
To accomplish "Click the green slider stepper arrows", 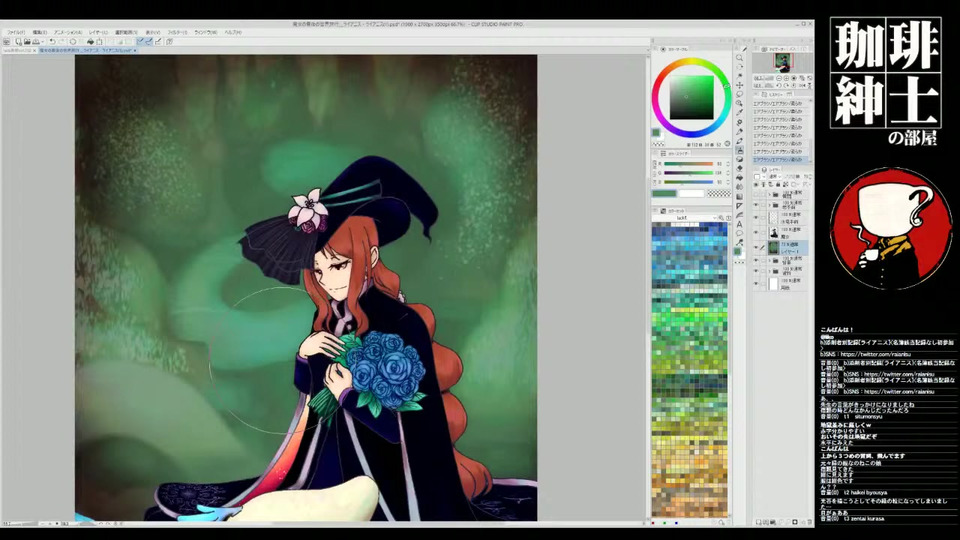I will tap(728, 173).
